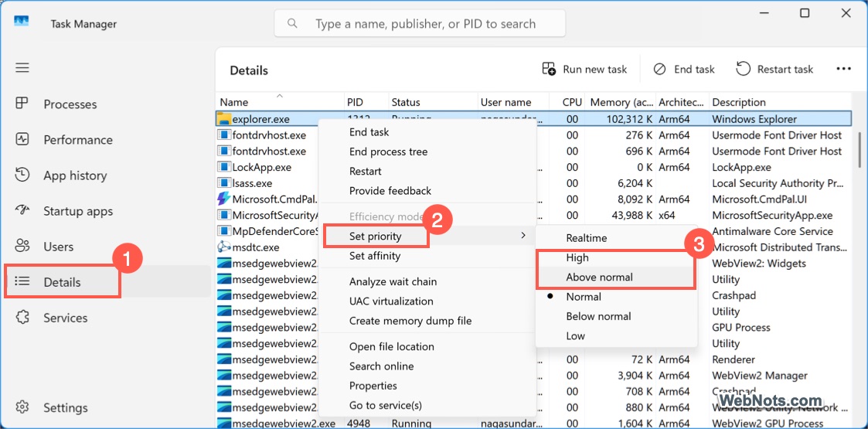Click the Restart task circular arrow icon
The image size is (868, 429).
pos(744,69)
